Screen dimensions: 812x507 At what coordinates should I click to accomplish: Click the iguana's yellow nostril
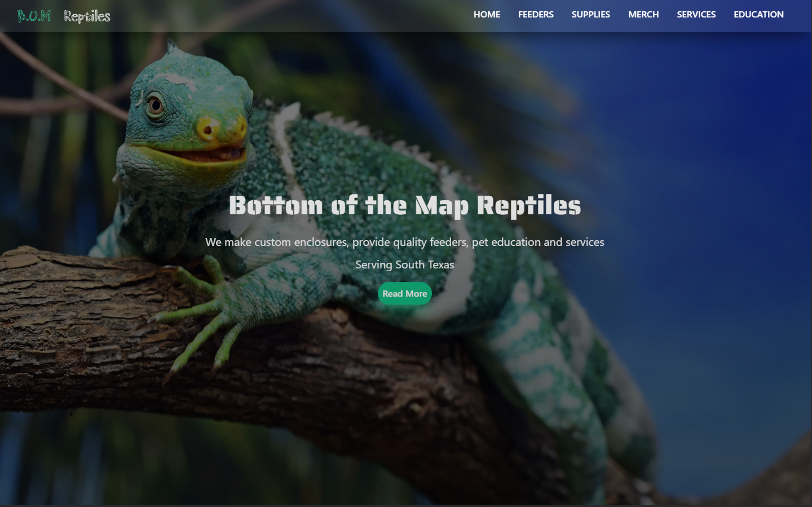pos(208,130)
